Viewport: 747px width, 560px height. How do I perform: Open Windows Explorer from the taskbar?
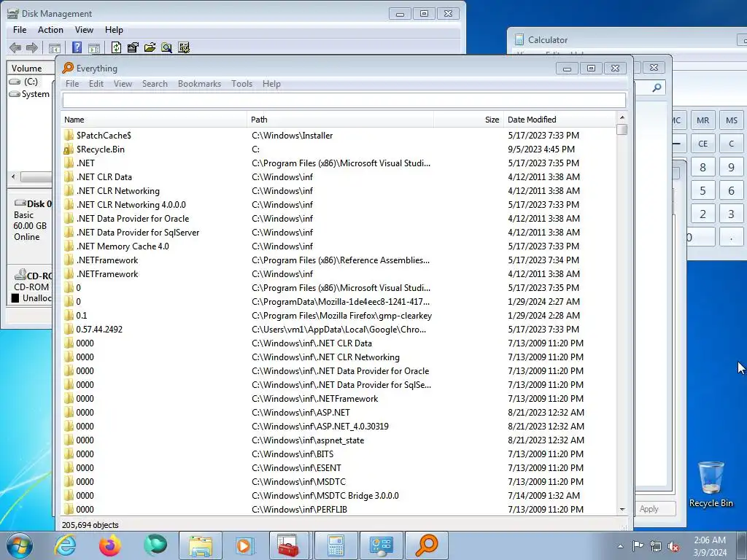[x=201, y=545]
